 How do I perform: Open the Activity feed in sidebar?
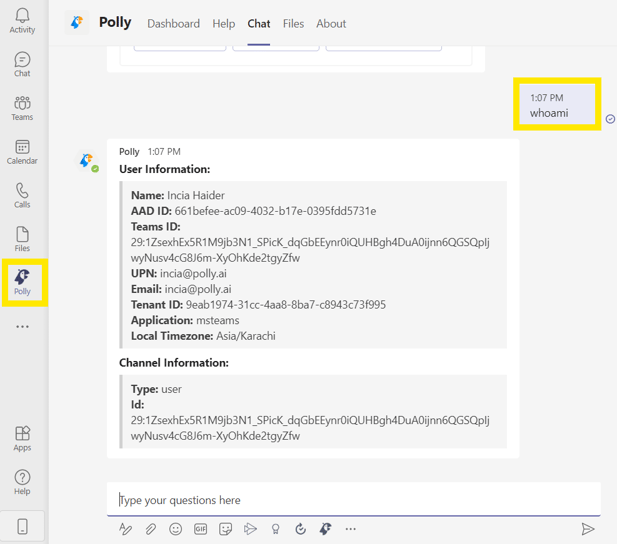(22, 21)
